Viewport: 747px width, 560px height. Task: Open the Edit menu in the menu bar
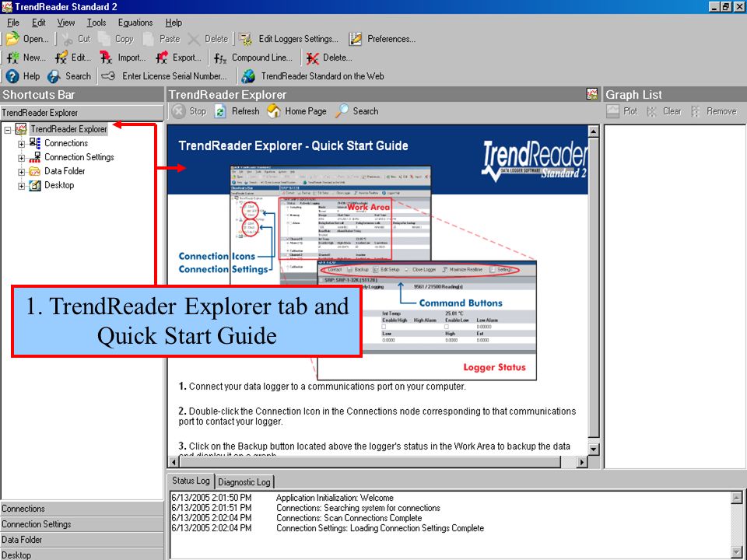pos(39,23)
